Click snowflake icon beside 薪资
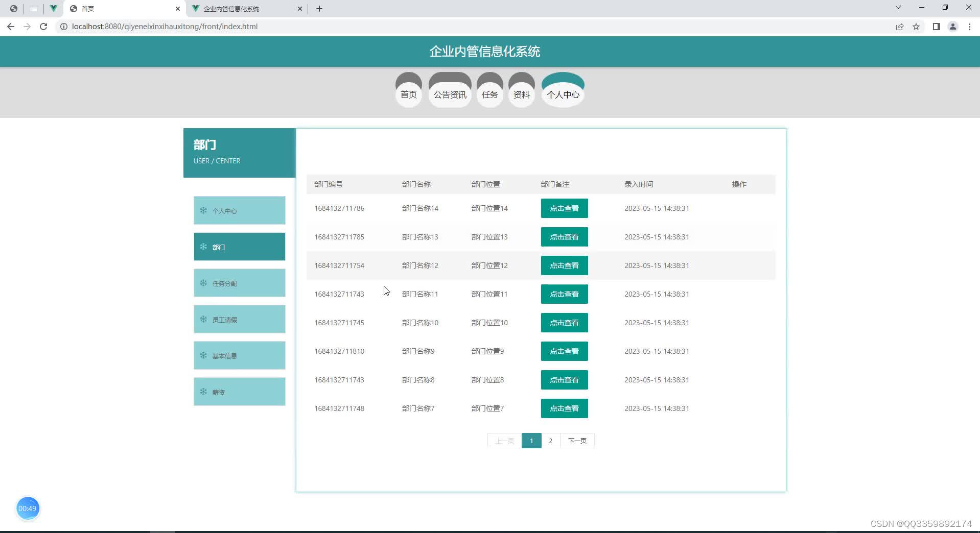This screenshot has height=533, width=980. [x=203, y=392]
